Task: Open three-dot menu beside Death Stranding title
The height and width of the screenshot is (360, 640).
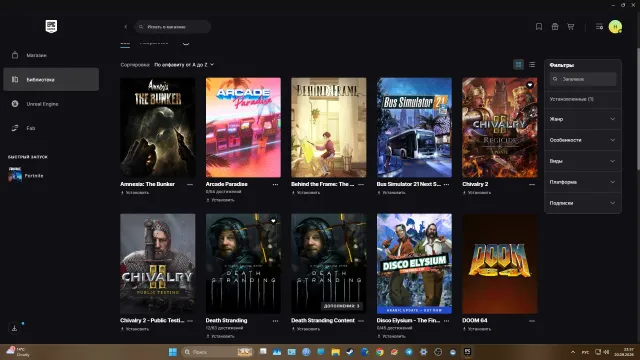Action: tap(276, 321)
